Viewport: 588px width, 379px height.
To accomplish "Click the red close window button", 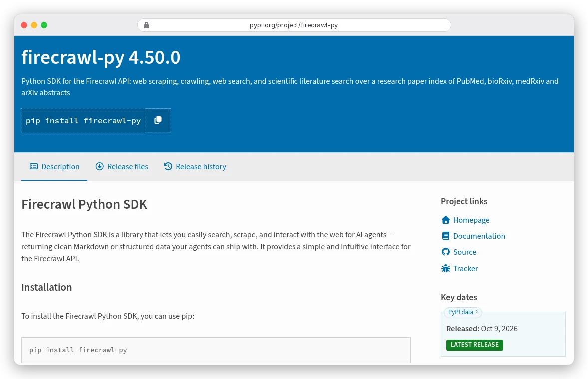I will (24, 25).
